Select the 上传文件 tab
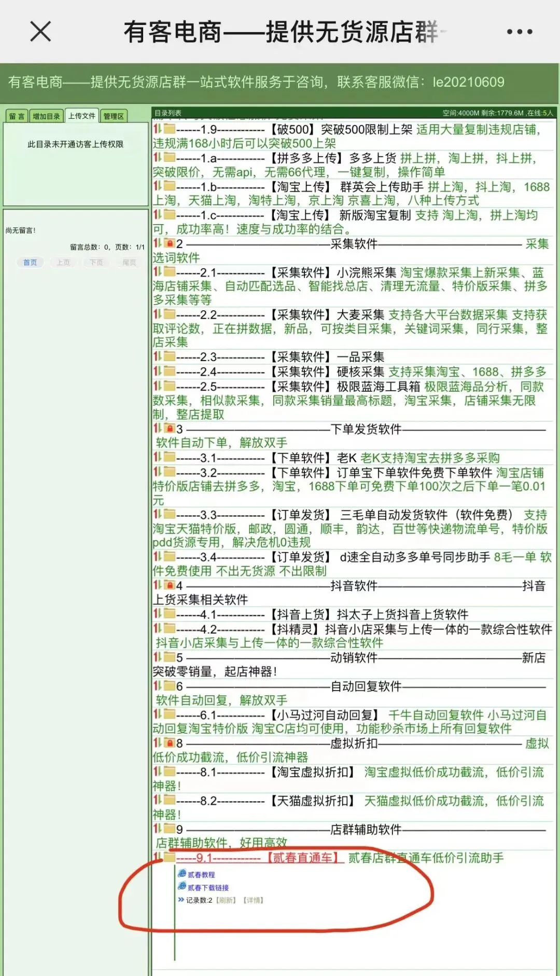The width and height of the screenshot is (560, 976). pos(82,116)
